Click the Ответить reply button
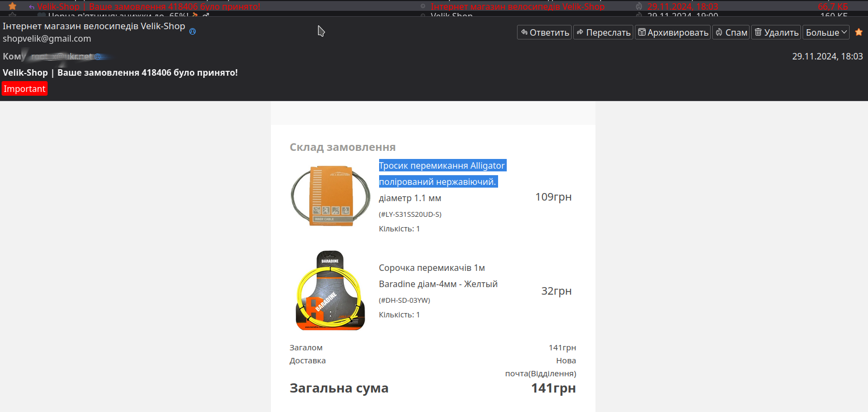Screen dimensions: 868x412 pyautogui.click(x=544, y=32)
